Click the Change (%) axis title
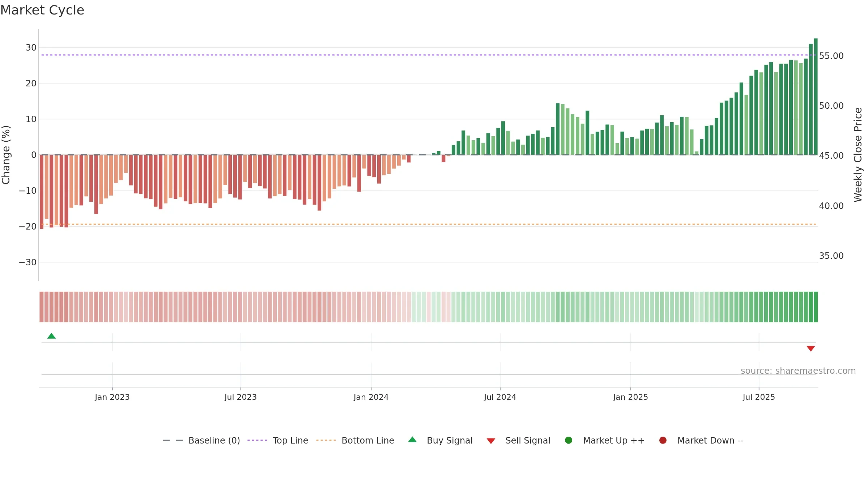Screen dimensions: 868x488 click(x=6, y=155)
